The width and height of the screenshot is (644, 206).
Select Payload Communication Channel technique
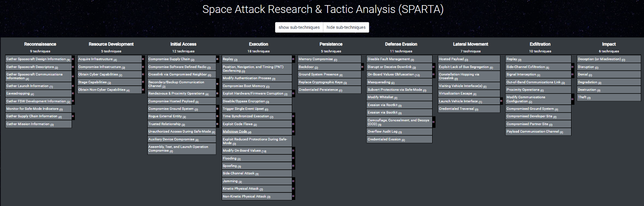point(538,132)
